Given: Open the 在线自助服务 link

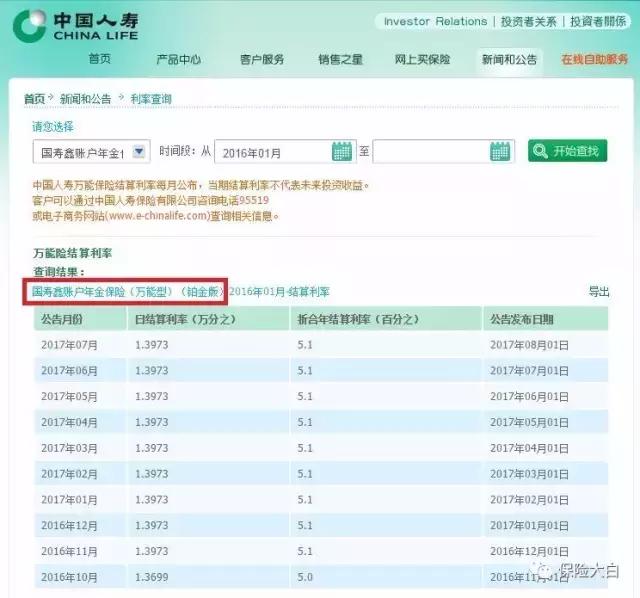Looking at the screenshot, I should click(595, 60).
